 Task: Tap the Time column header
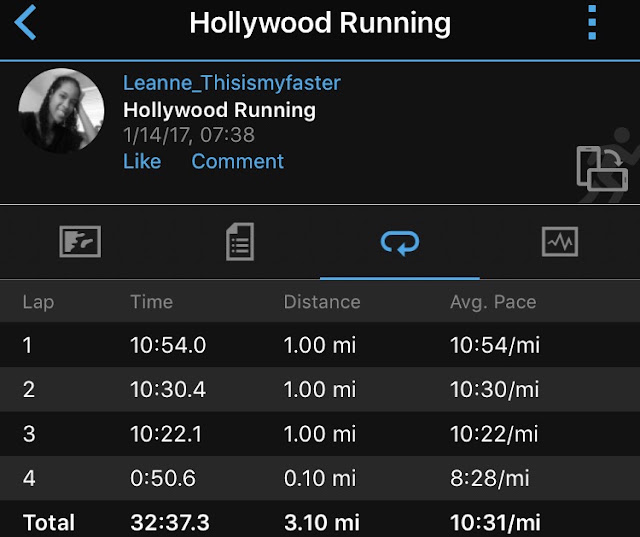click(x=151, y=302)
